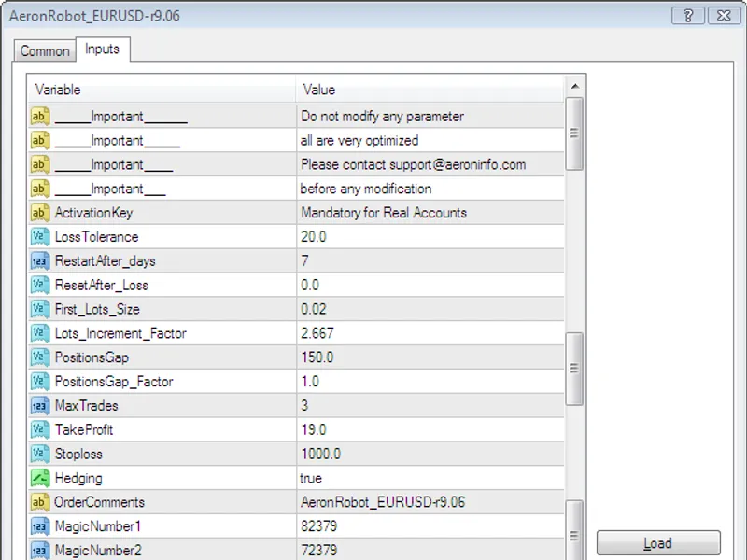
Task: Select the RestartAfter_days variable name
Action: [x=106, y=261]
